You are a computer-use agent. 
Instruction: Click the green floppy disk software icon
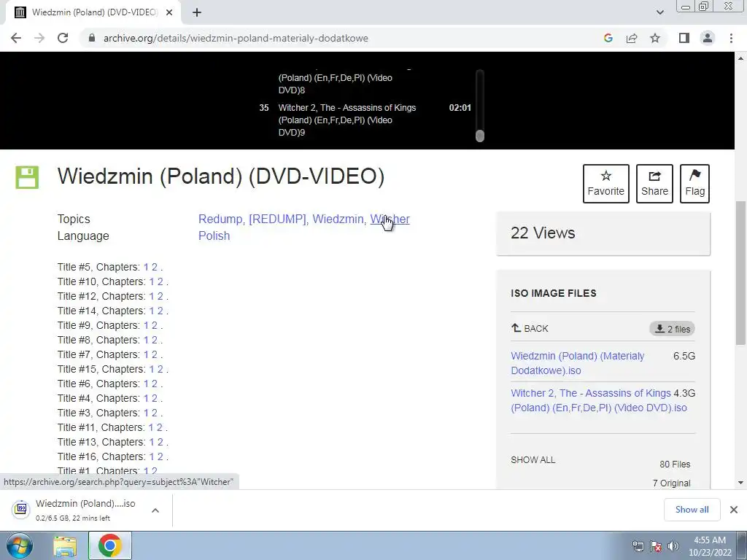point(27,177)
